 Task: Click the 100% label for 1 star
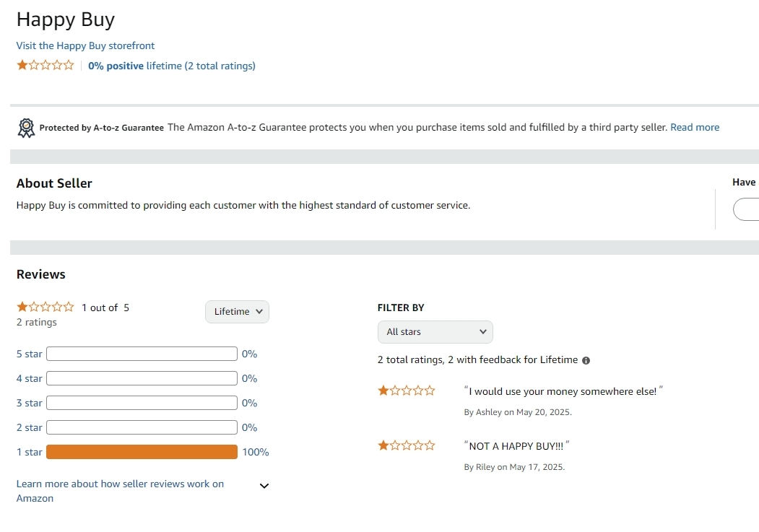point(255,452)
